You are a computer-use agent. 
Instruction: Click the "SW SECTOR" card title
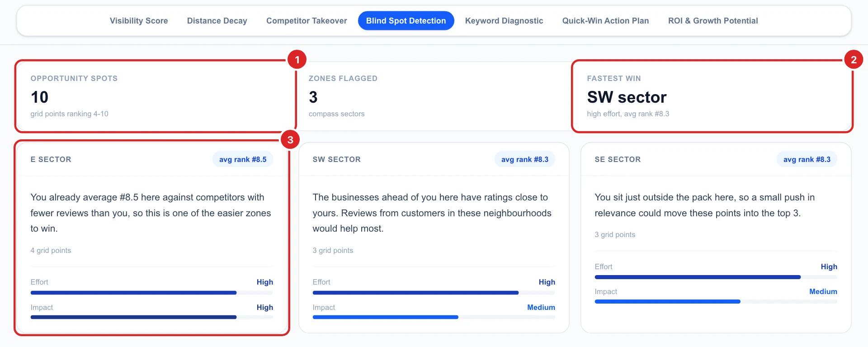337,159
